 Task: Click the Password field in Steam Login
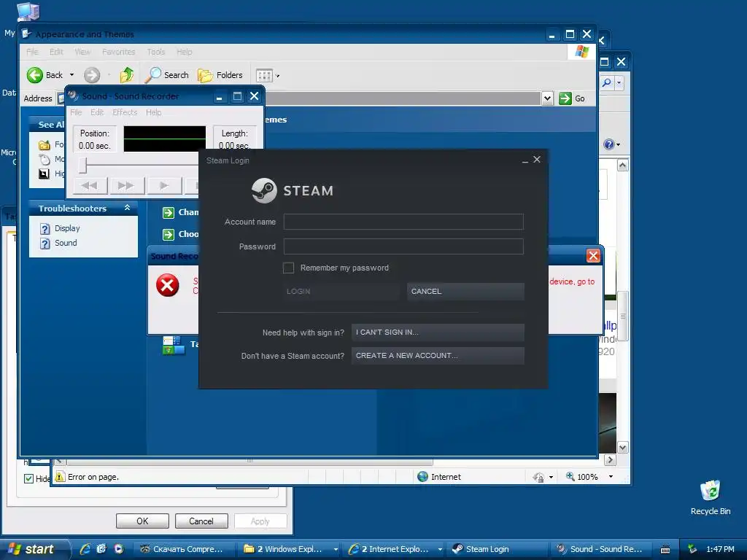pos(403,246)
